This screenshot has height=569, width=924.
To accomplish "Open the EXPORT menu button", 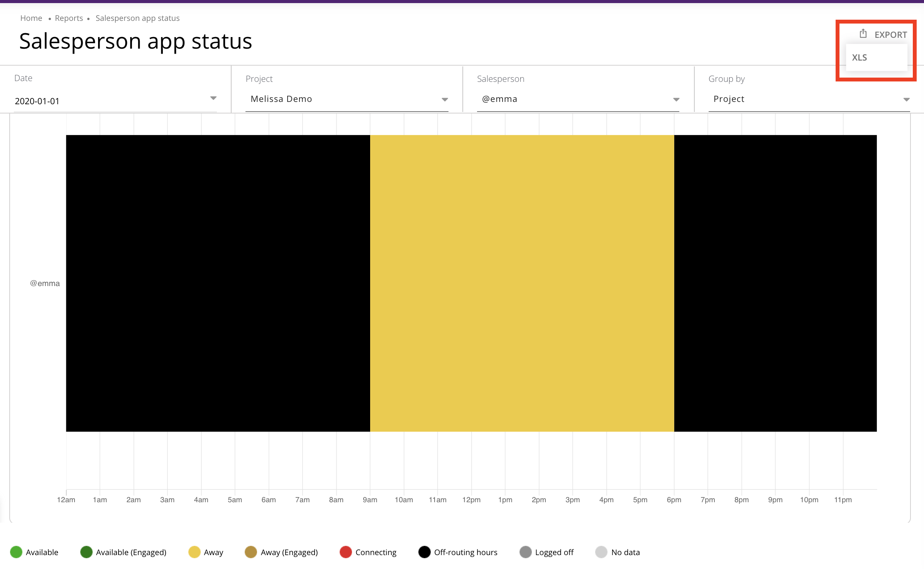I will click(x=883, y=34).
